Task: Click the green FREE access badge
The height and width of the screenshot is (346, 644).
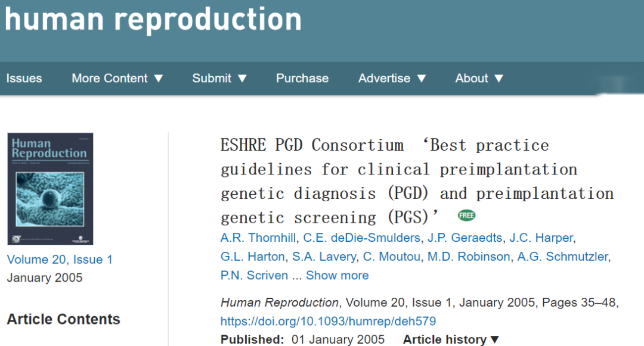Action: pyautogui.click(x=466, y=216)
